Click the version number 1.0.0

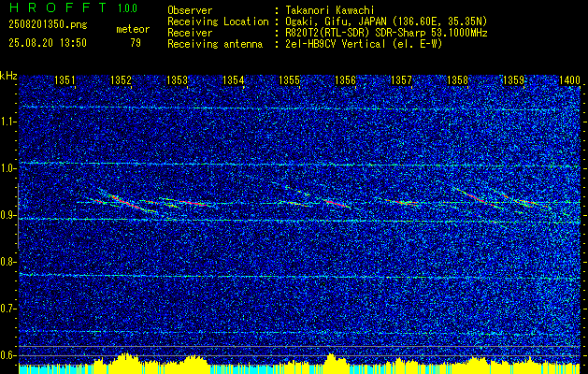(x=127, y=7)
